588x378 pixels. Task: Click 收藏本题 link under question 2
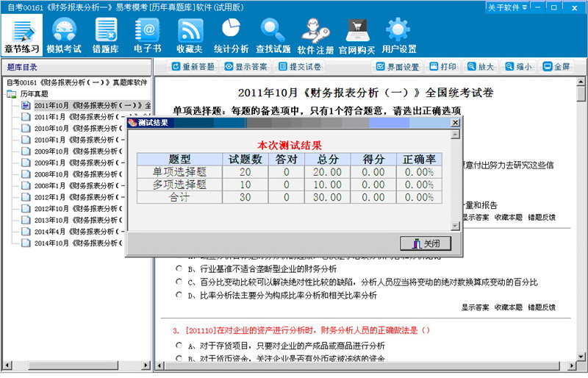508,307
